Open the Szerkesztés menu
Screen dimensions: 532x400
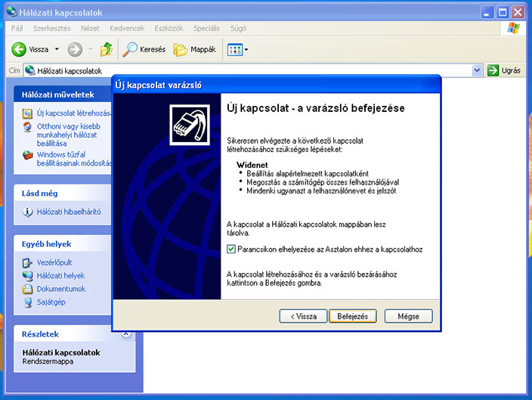pos(51,29)
